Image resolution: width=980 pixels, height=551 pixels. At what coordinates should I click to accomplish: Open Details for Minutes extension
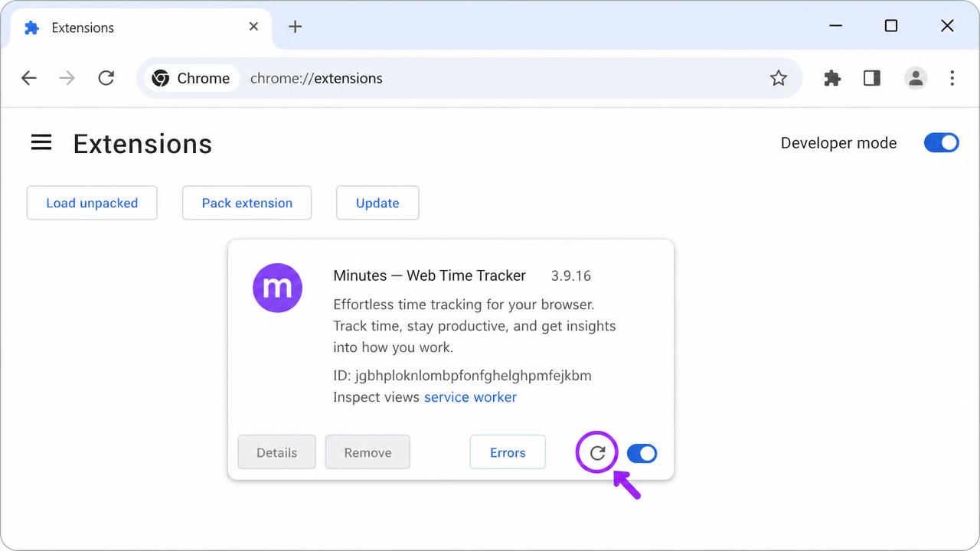click(276, 452)
